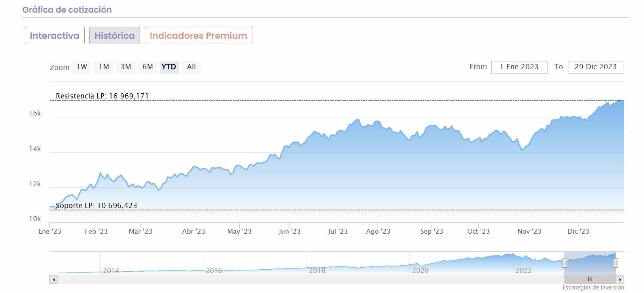
Task: Open the Indicadores Premium tab
Action: click(x=198, y=36)
